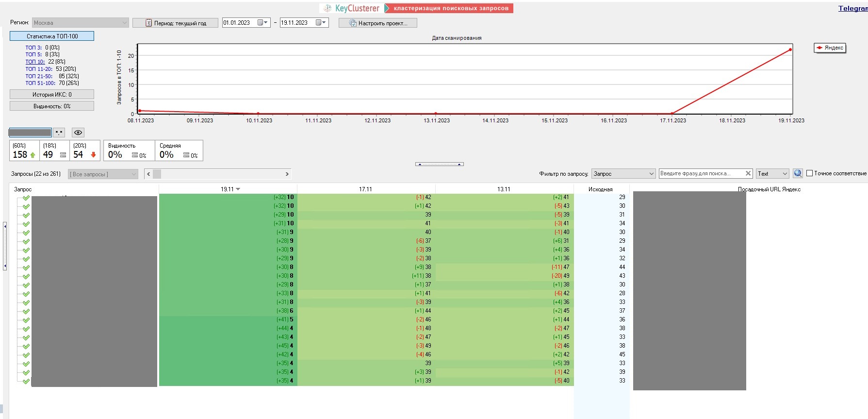
Task: Sort by the 19.11 column header
Action: tap(228, 189)
